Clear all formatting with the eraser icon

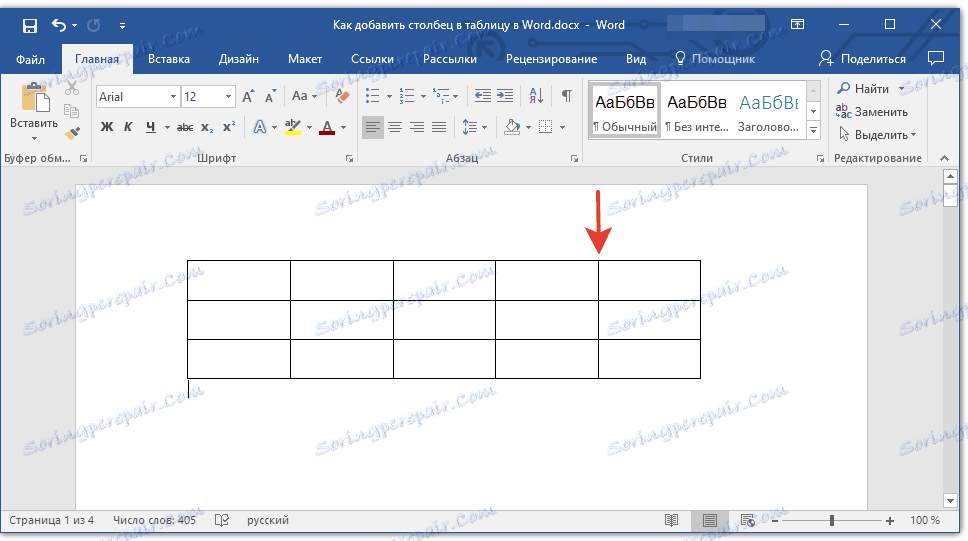tap(342, 96)
